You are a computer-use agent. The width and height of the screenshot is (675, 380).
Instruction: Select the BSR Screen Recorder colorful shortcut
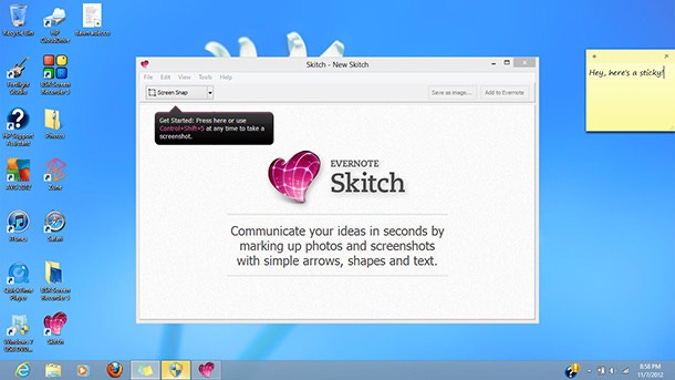point(55,74)
